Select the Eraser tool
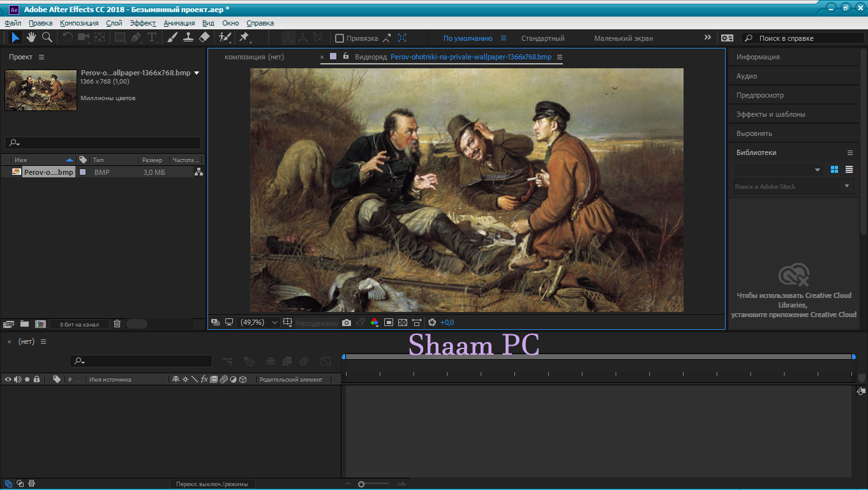 point(204,38)
